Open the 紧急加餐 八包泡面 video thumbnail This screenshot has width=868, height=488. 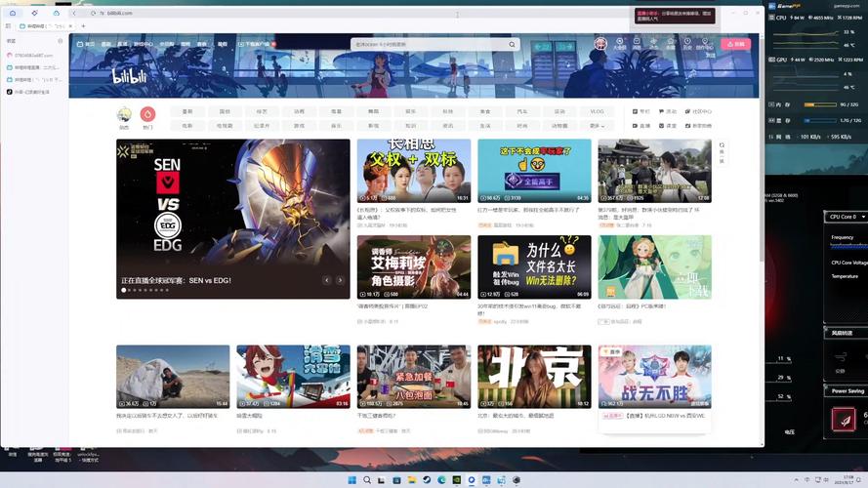[x=414, y=377]
